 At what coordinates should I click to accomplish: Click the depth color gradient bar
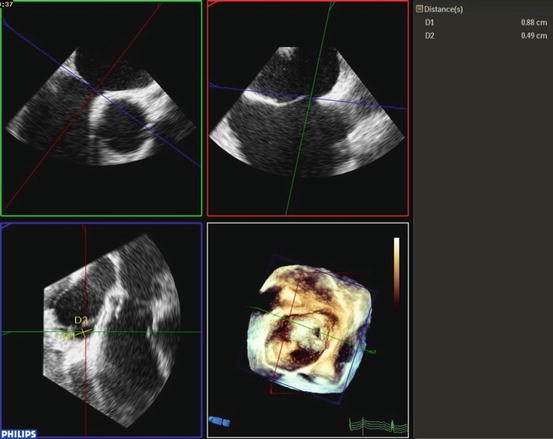[x=397, y=270]
